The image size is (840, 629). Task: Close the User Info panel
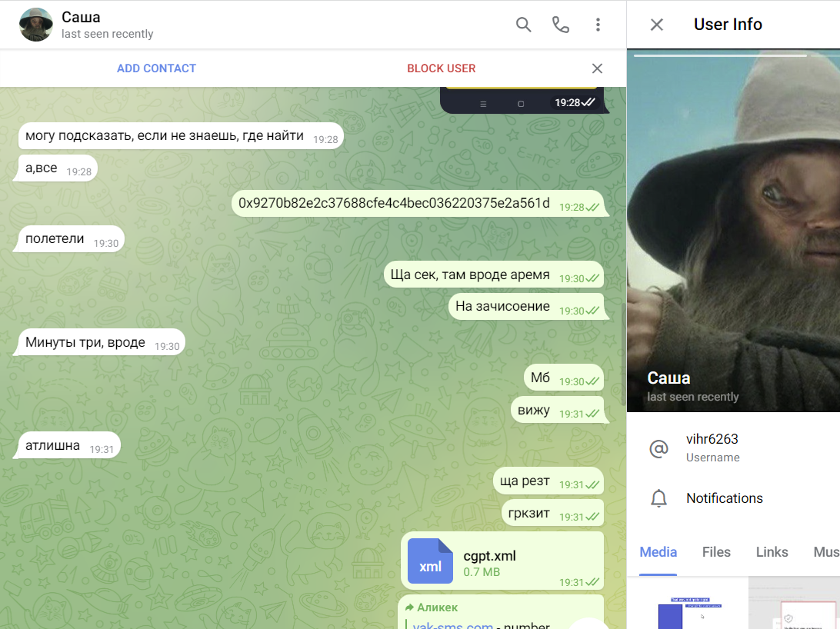(656, 25)
